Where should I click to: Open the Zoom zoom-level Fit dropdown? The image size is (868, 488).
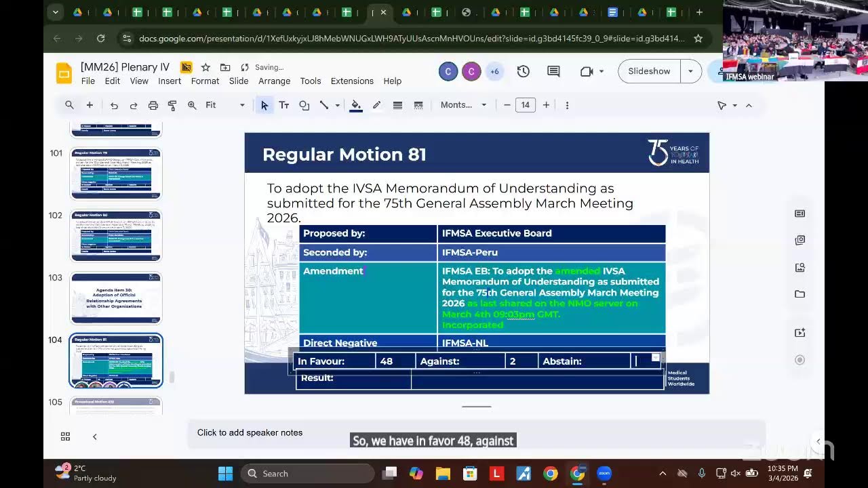point(225,105)
